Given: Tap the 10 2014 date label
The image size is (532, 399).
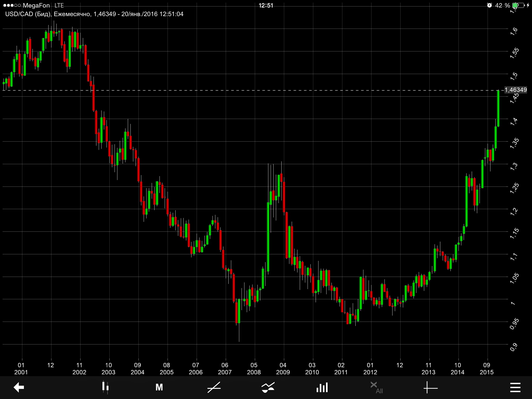Looking at the screenshot, I should 457,369.
